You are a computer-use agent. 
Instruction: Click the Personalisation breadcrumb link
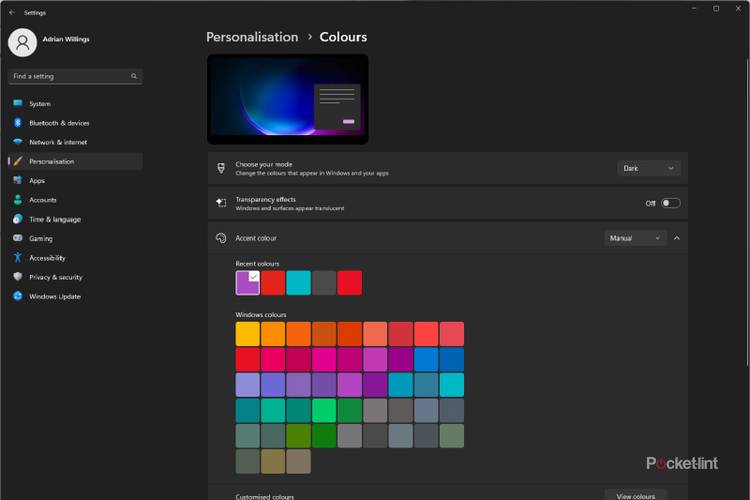pos(252,37)
